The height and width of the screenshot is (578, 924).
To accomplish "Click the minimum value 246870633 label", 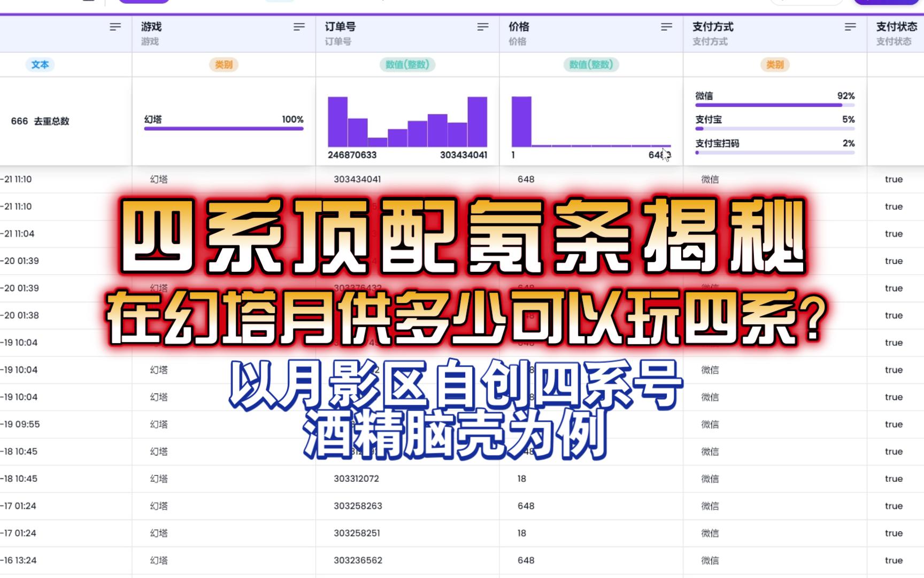I will coord(352,155).
